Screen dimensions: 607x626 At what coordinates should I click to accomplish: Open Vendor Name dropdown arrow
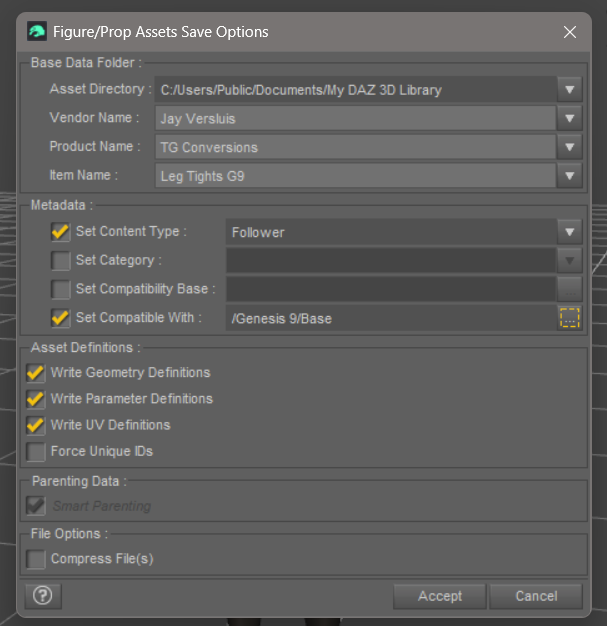click(x=569, y=118)
